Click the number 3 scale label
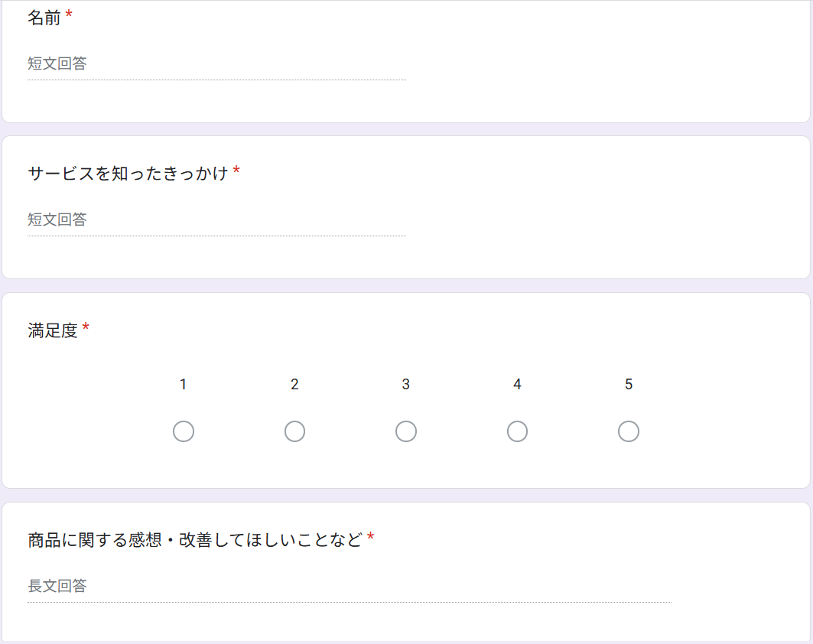 (406, 385)
